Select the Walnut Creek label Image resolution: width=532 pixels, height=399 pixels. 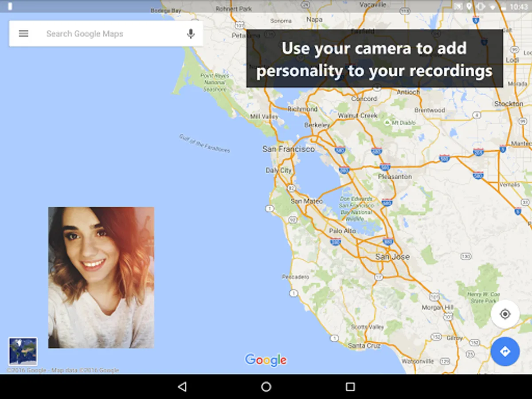358,115
